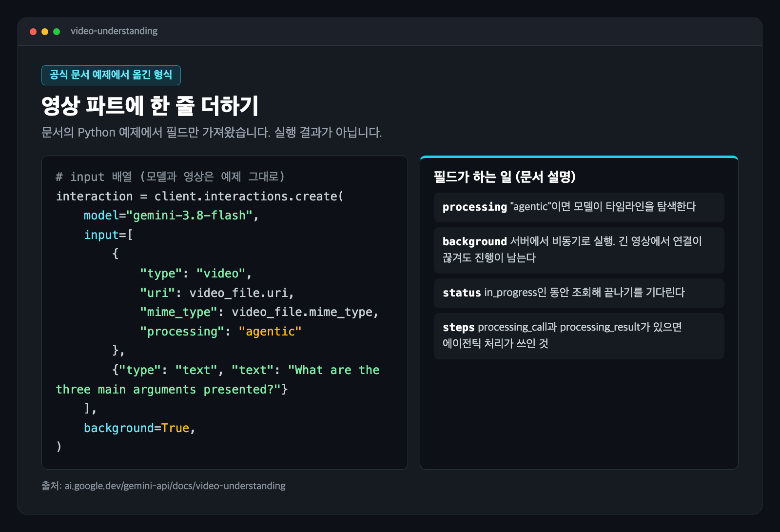Click the 'input=[' code line

[x=108, y=235]
